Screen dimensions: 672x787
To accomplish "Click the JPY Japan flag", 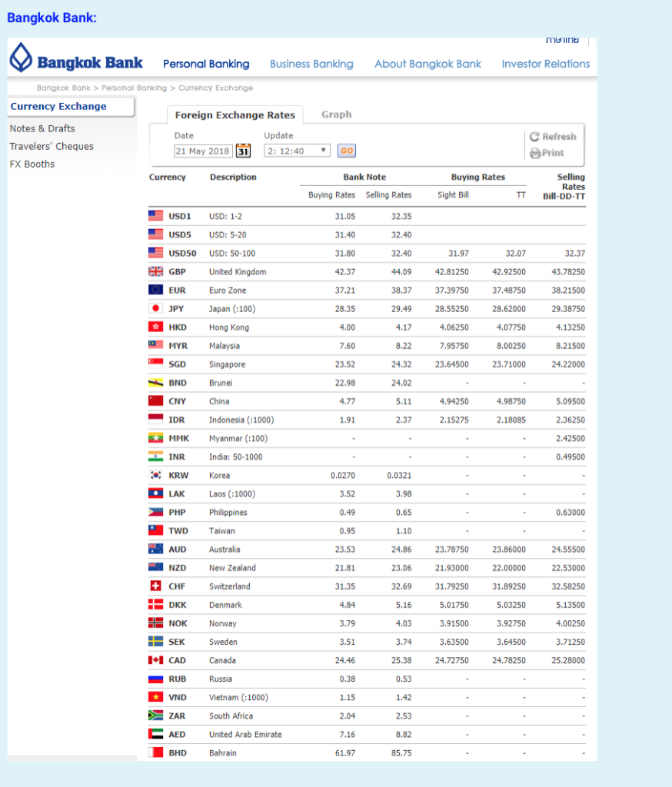I will click(155, 308).
